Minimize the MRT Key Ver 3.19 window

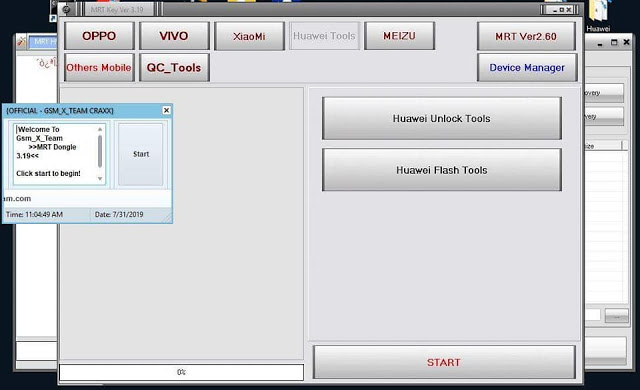pyautogui.click(x=555, y=10)
